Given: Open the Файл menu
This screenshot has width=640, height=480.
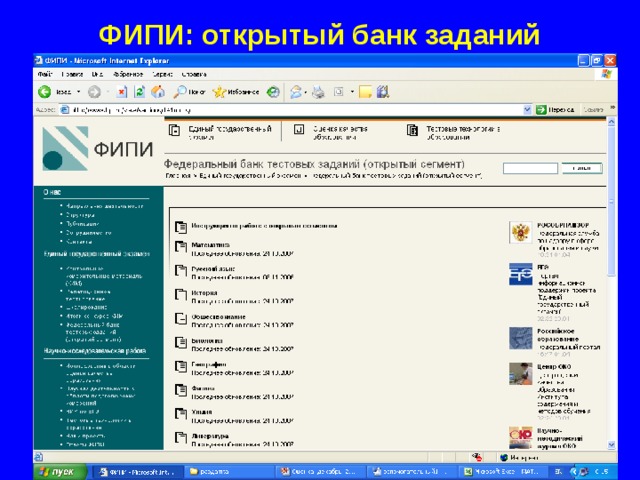Looking at the screenshot, I should coord(45,74).
